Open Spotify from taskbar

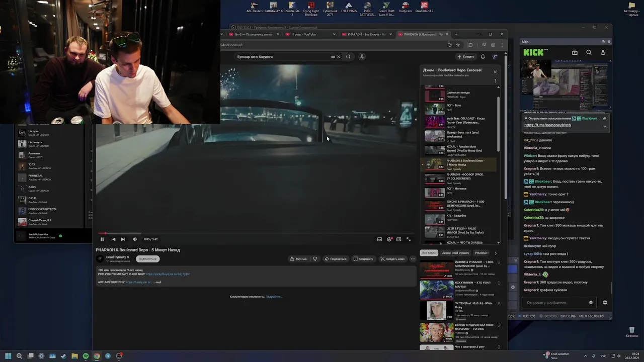coord(86,356)
